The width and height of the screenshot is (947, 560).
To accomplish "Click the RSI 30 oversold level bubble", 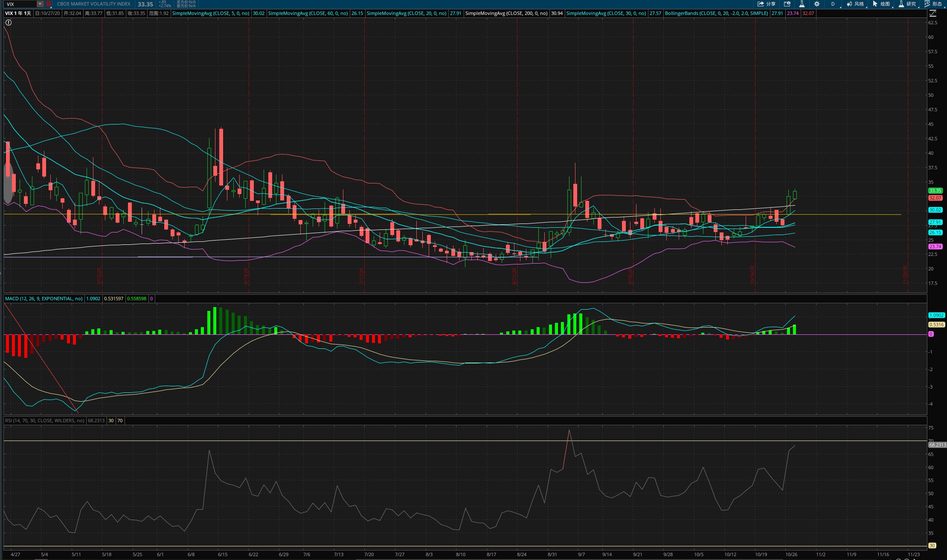I will coord(932,545).
